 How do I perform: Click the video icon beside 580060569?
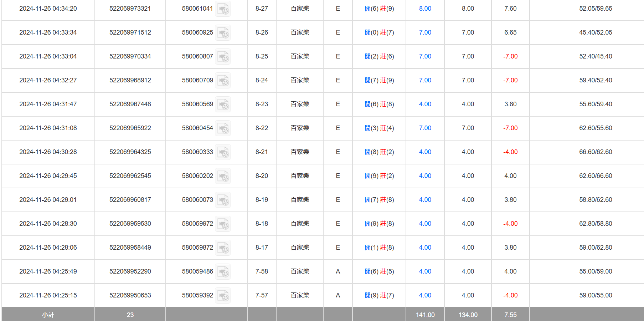[x=223, y=105]
